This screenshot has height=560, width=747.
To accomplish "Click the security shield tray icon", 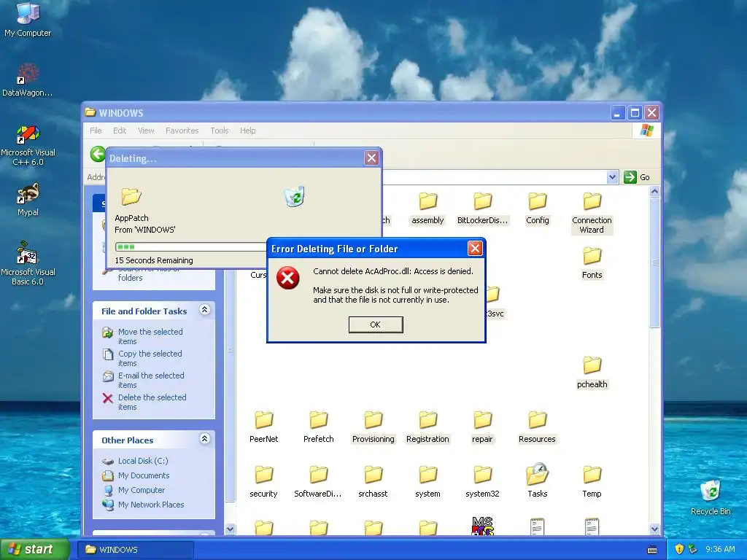I will coord(679,549).
